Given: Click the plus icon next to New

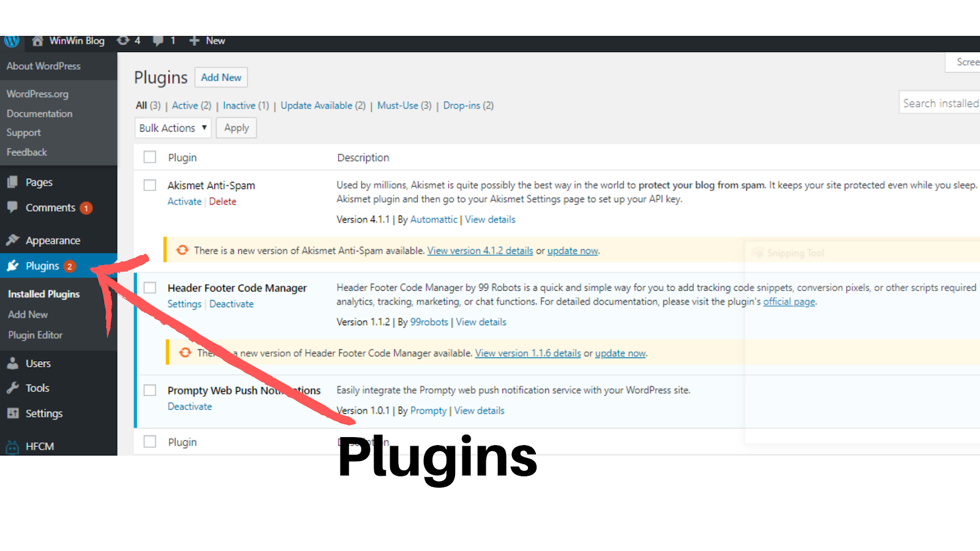Looking at the screenshot, I should pos(194,41).
